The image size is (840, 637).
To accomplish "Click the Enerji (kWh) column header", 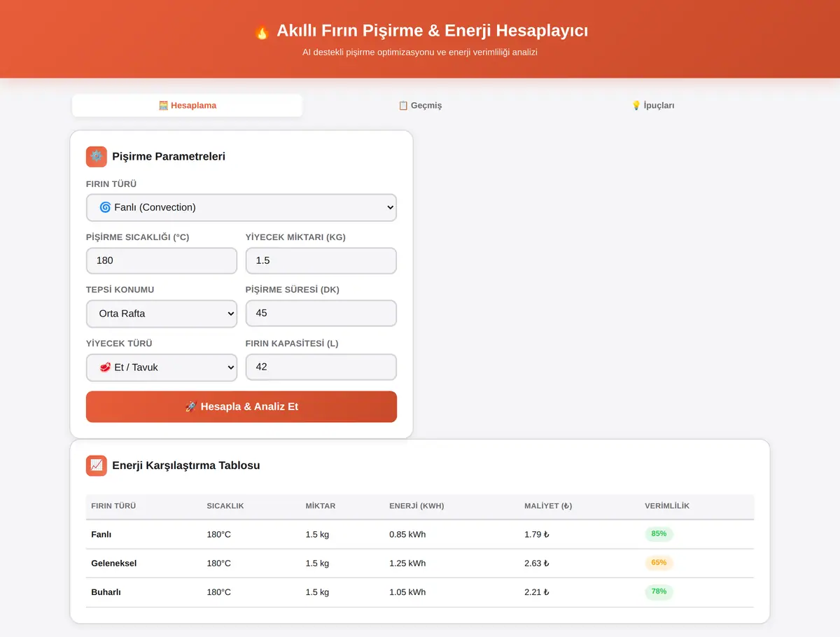I will click(416, 506).
